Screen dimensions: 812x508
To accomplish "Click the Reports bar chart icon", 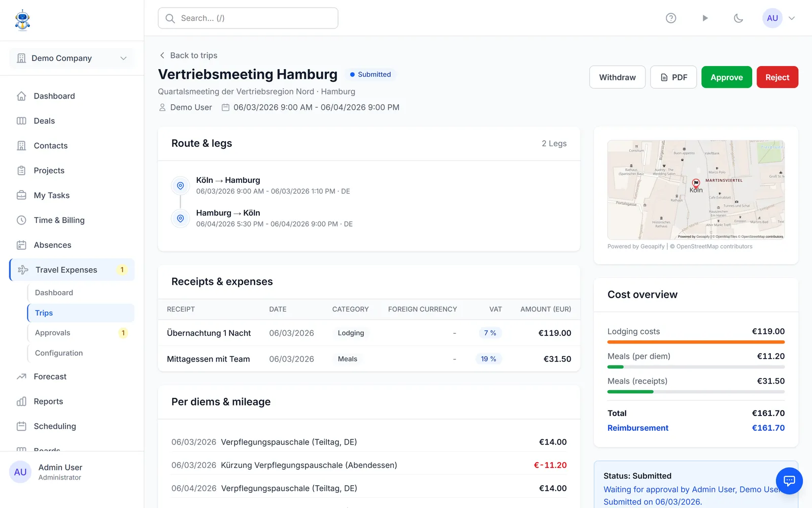I will pos(21,402).
